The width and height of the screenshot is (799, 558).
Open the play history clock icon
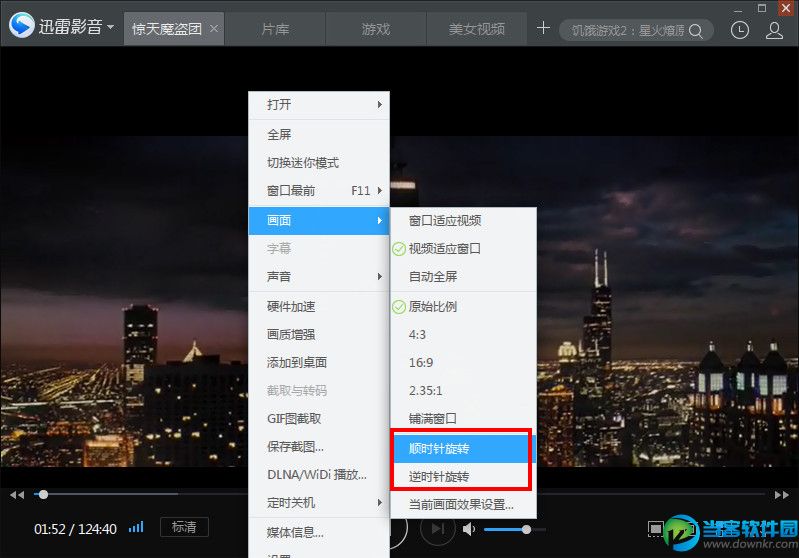739,30
